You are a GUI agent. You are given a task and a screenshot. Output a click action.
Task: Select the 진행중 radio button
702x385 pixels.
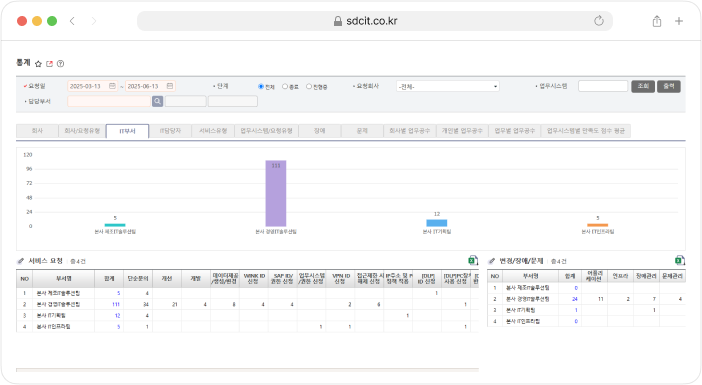pyautogui.click(x=309, y=86)
